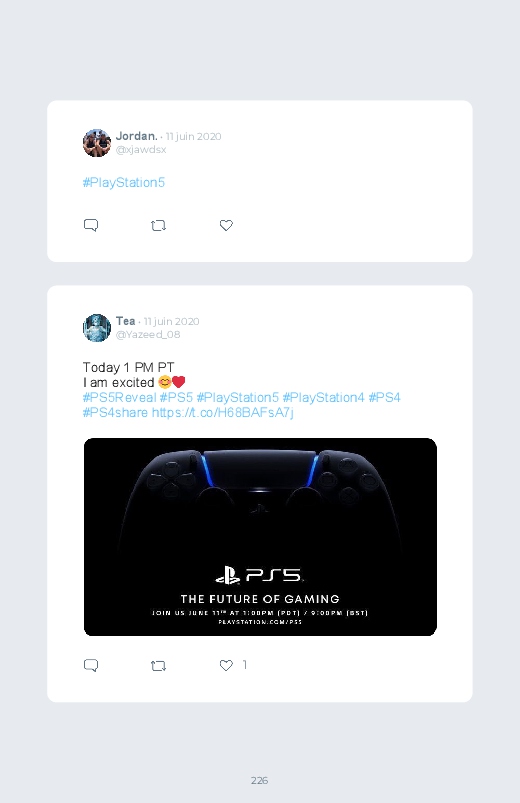Open the @Yazeed_08 handle
Screen dimensions: 520x803
148,334
